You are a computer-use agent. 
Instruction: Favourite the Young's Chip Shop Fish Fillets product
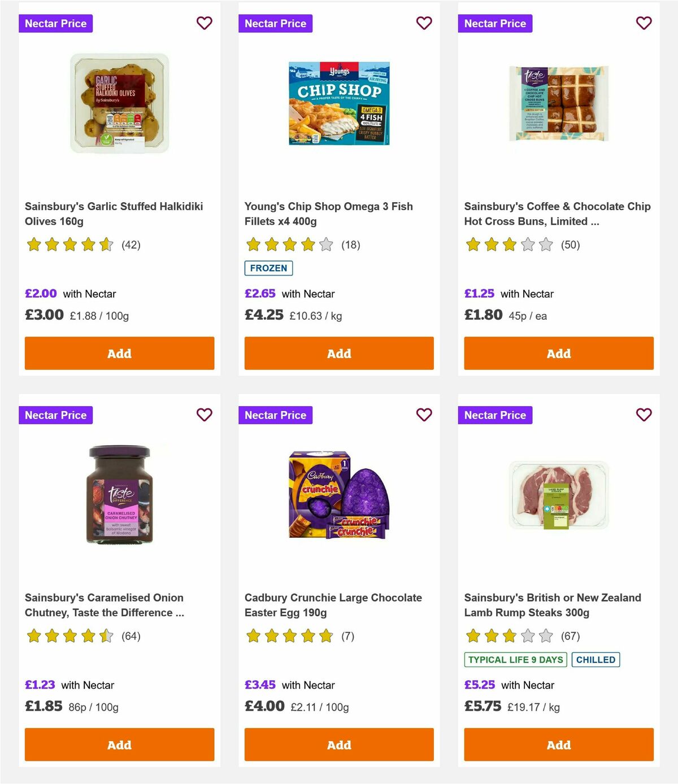pyautogui.click(x=424, y=23)
